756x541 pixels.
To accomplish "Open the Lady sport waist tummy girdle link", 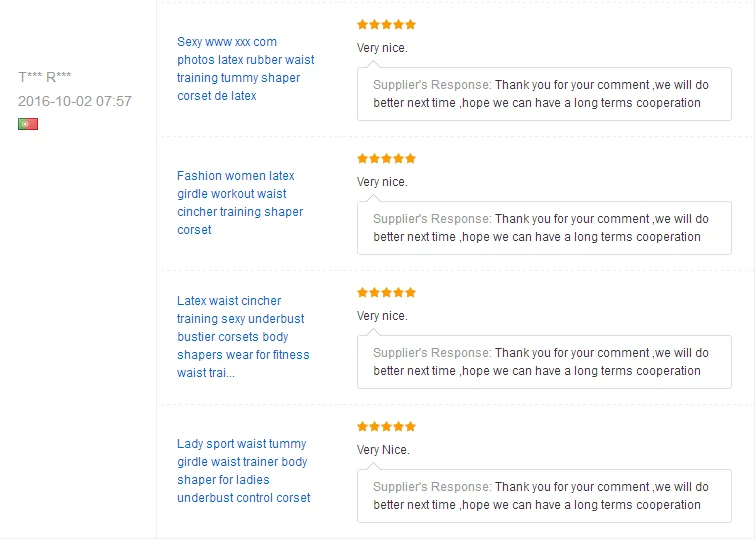I will click(x=243, y=471).
